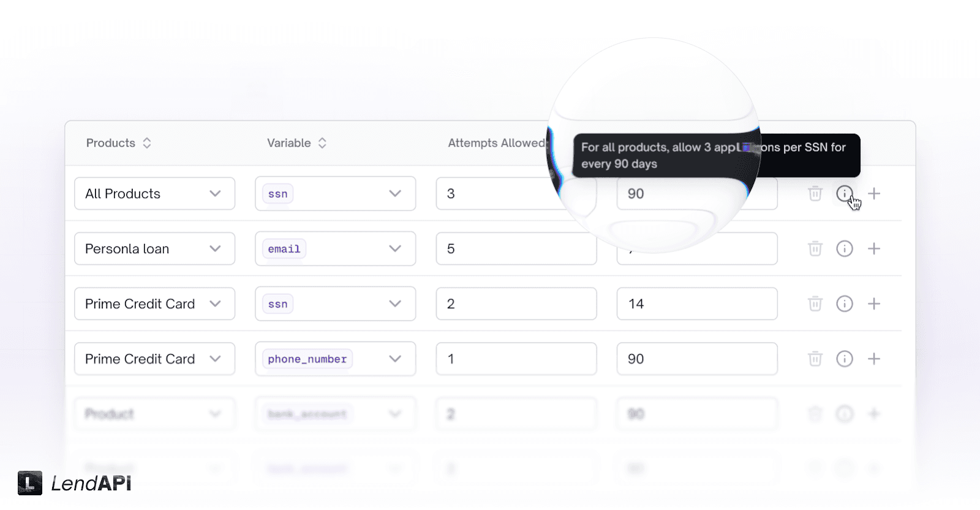The image size is (980, 510).
Task: Click the attempts field showing 1
Action: pos(516,359)
